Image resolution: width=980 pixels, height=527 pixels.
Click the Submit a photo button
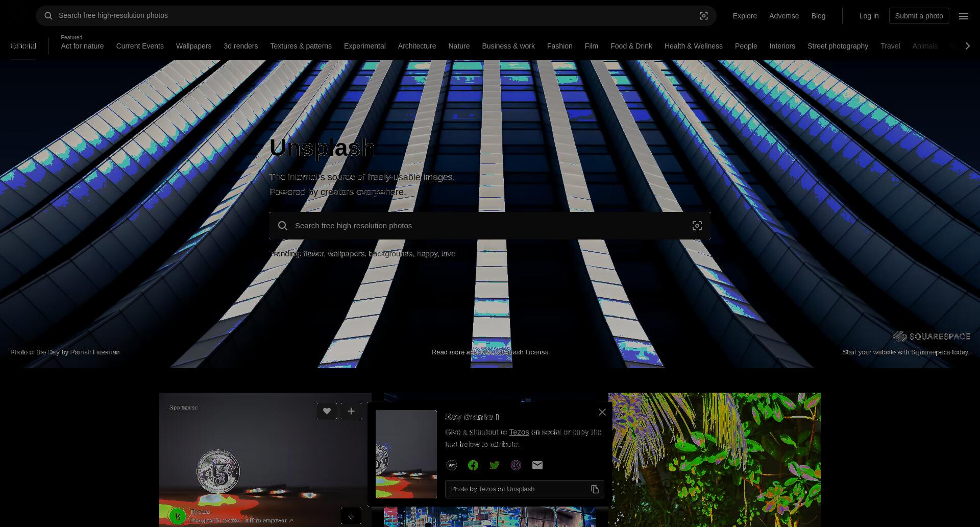(x=919, y=16)
